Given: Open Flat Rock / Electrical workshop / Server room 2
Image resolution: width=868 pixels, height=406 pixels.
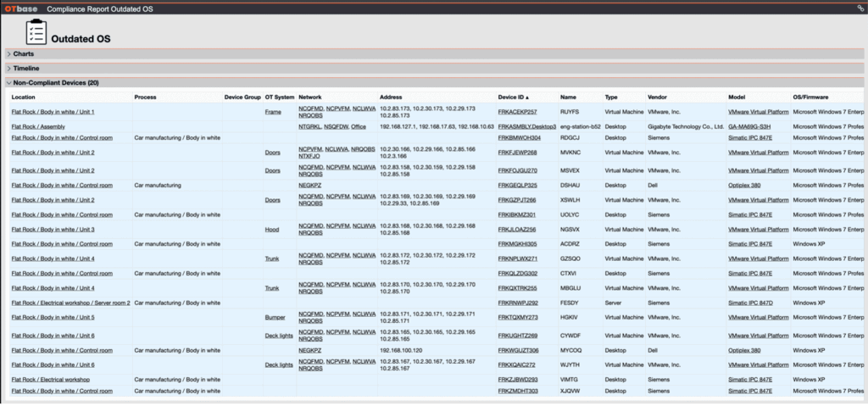Looking at the screenshot, I should pyautogui.click(x=71, y=303).
